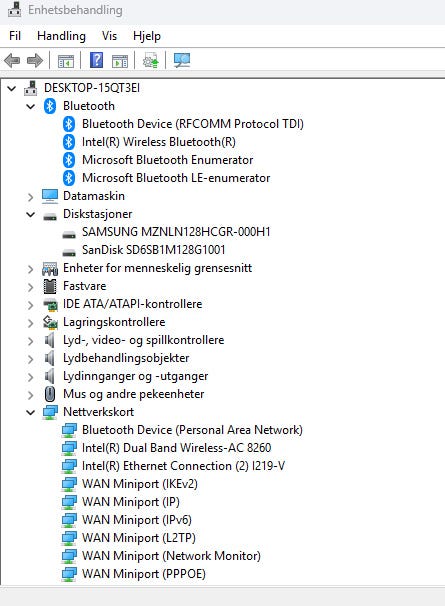Click the Back arrow toolbar icon
The height and width of the screenshot is (606, 445).
pos(12,60)
